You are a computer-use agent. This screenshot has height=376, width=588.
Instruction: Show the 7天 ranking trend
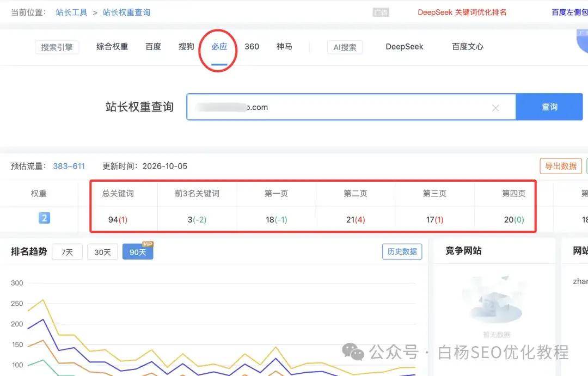[67, 252]
